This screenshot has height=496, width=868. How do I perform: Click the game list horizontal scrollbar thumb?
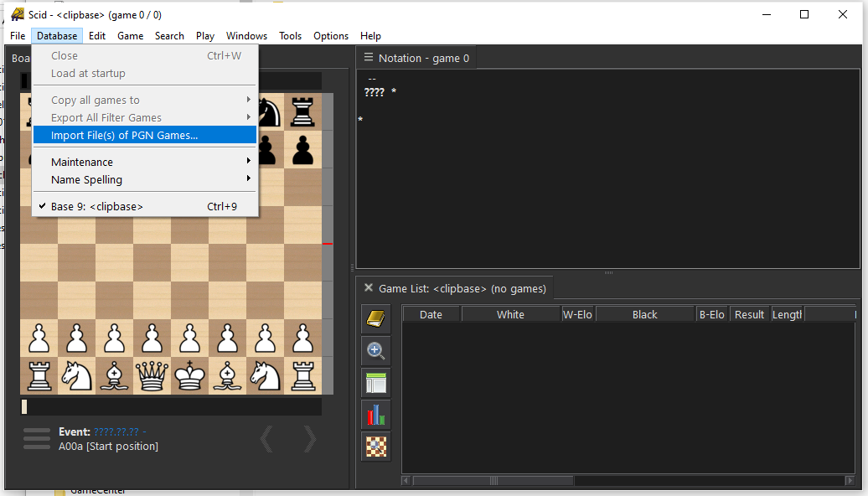[x=493, y=481]
